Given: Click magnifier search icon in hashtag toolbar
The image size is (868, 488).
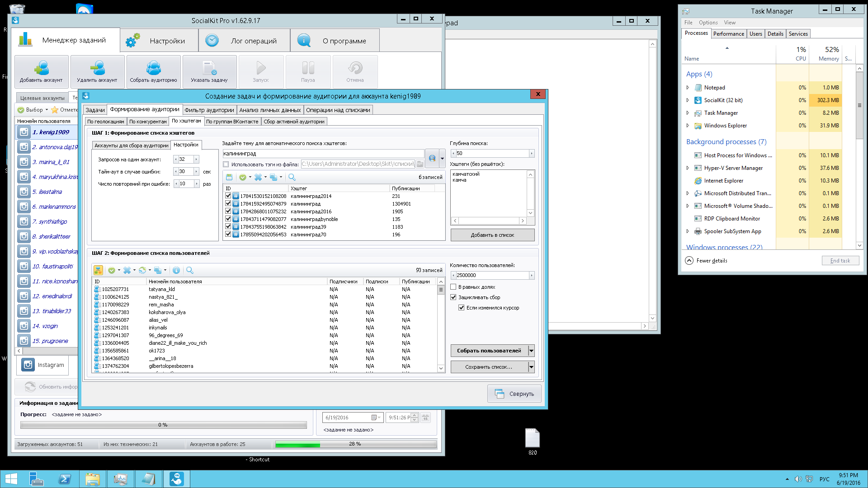Looking at the screenshot, I should [292, 177].
